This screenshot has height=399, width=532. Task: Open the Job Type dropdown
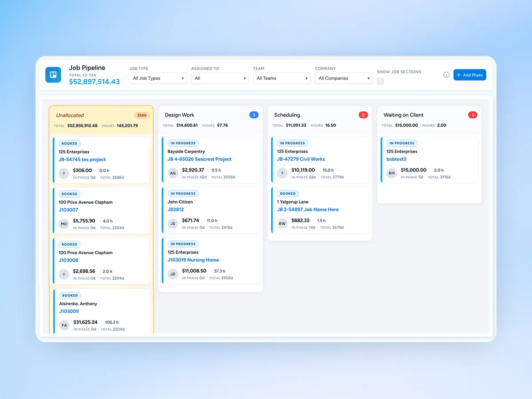tap(158, 78)
